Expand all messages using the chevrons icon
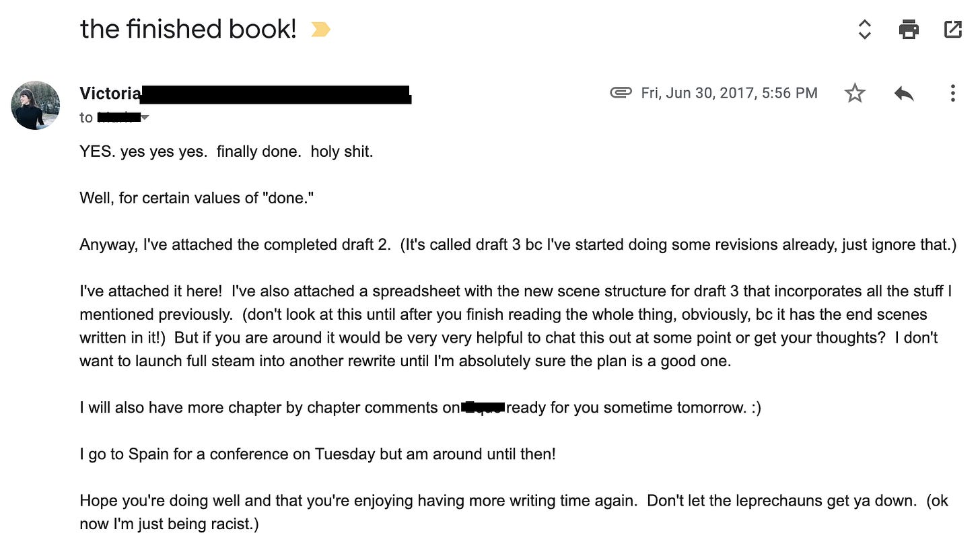This screenshot has height=550, width=980. (865, 29)
